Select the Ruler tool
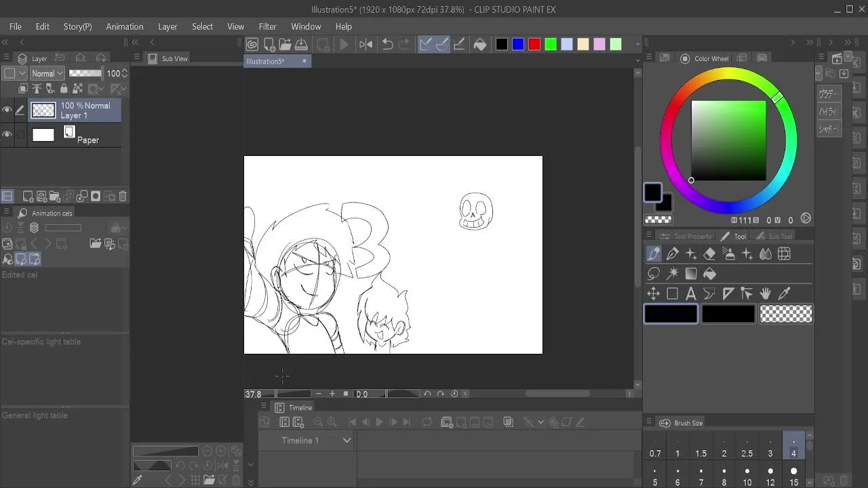868x488 pixels. click(x=728, y=293)
